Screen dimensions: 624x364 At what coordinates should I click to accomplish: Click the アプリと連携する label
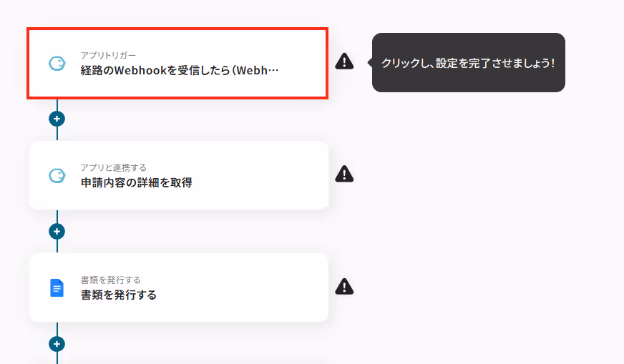[114, 167]
